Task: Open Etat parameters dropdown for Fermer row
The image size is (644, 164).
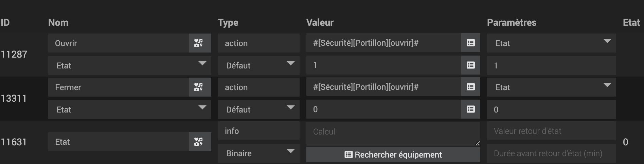Action: pyautogui.click(x=551, y=87)
